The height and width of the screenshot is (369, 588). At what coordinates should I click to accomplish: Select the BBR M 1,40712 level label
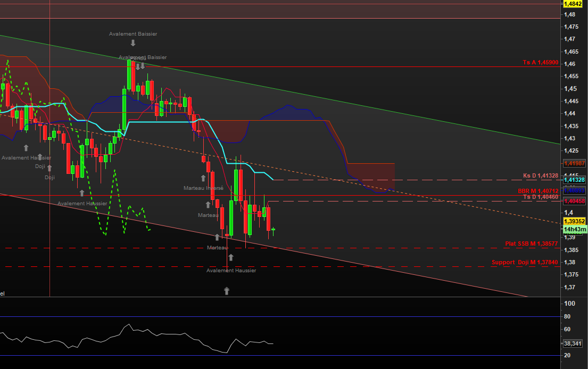(537, 191)
